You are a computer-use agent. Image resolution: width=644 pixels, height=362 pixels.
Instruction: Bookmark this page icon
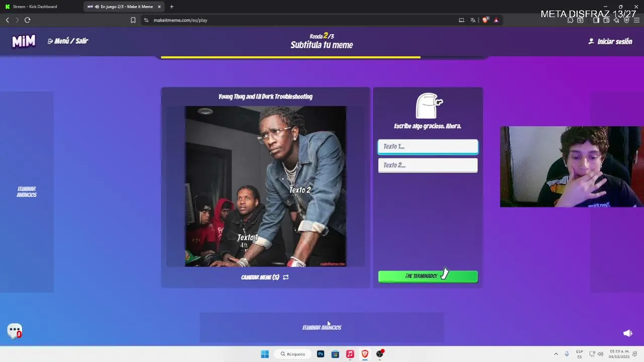133,20
